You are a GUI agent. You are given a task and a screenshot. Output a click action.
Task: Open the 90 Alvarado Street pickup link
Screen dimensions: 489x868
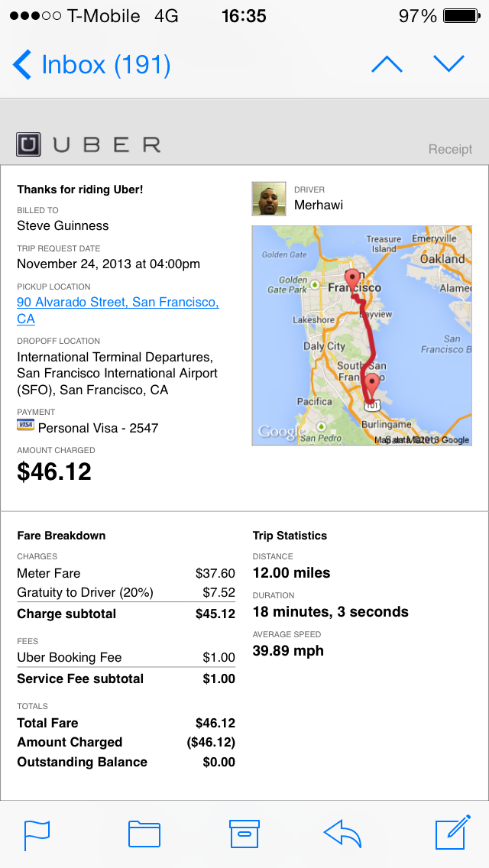[118, 303]
